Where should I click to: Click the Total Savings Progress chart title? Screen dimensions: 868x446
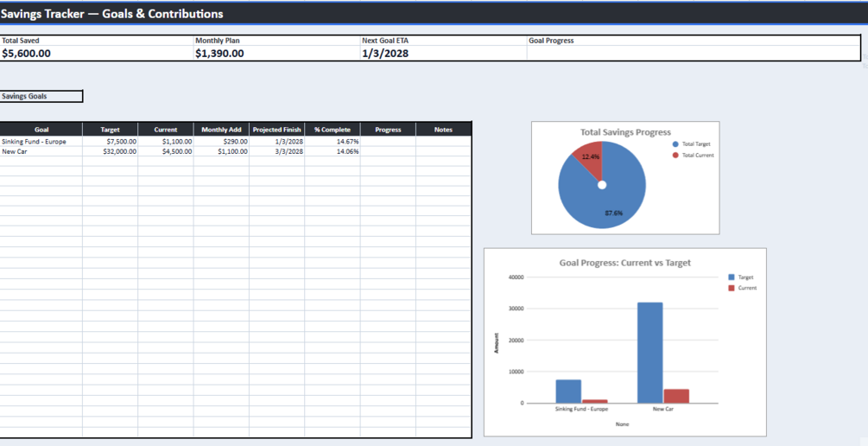click(625, 132)
